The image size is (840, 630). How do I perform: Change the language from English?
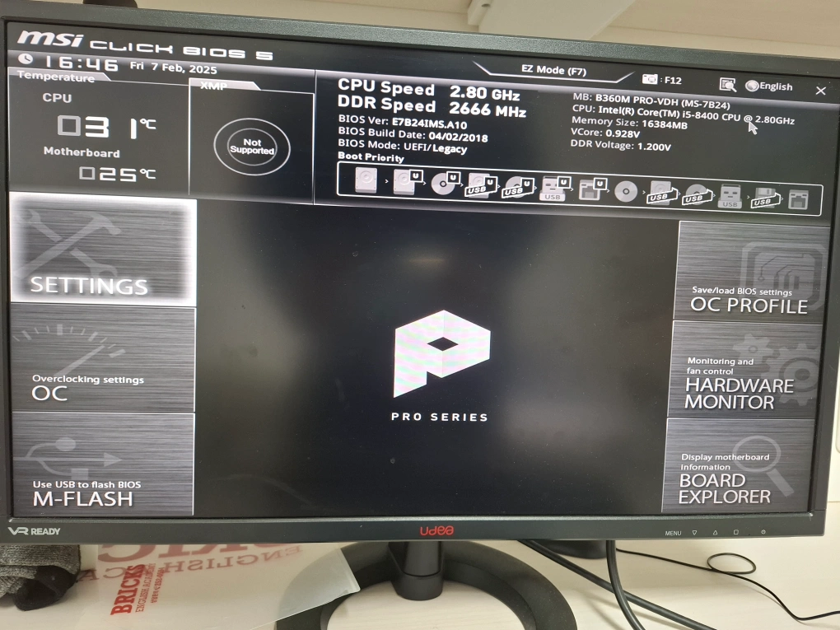point(768,86)
